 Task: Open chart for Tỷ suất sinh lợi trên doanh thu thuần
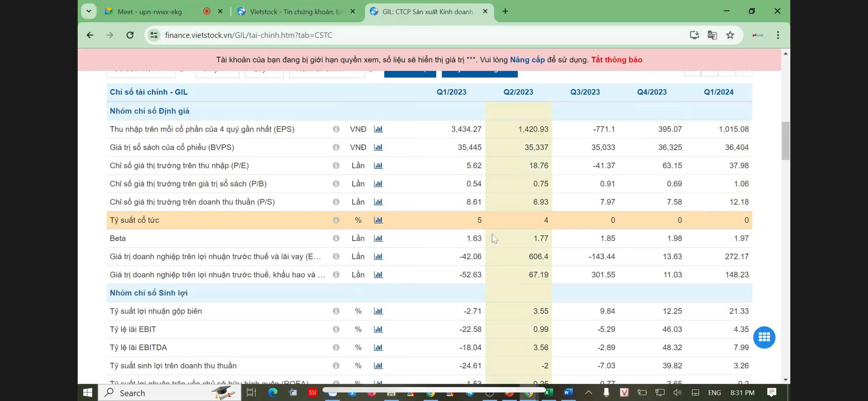(x=378, y=365)
